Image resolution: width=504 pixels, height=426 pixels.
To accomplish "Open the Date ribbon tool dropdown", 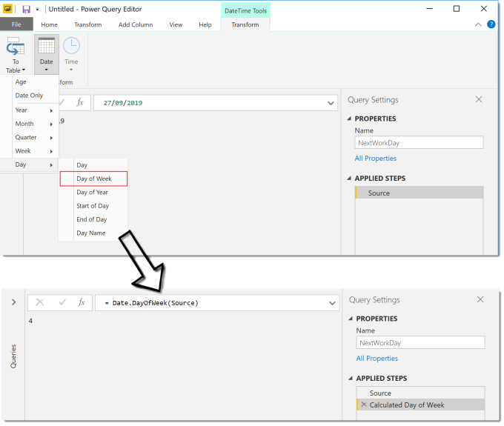I will [46, 55].
